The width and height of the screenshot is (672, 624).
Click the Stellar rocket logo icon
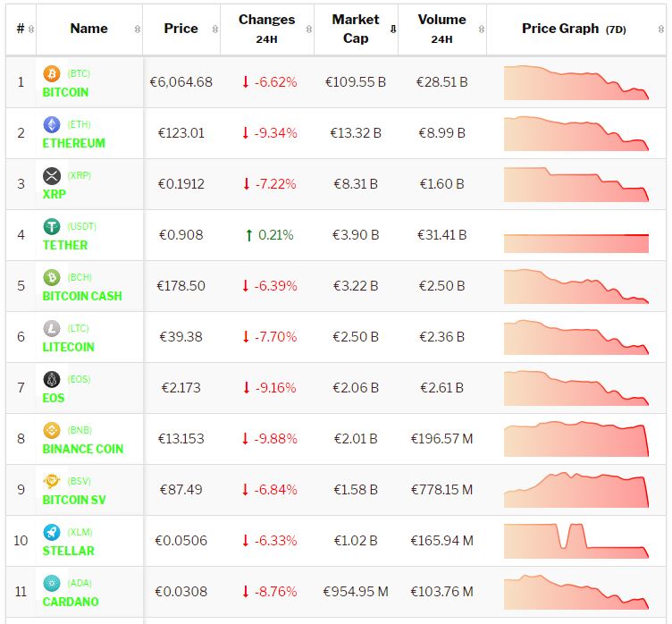(51, 532)
